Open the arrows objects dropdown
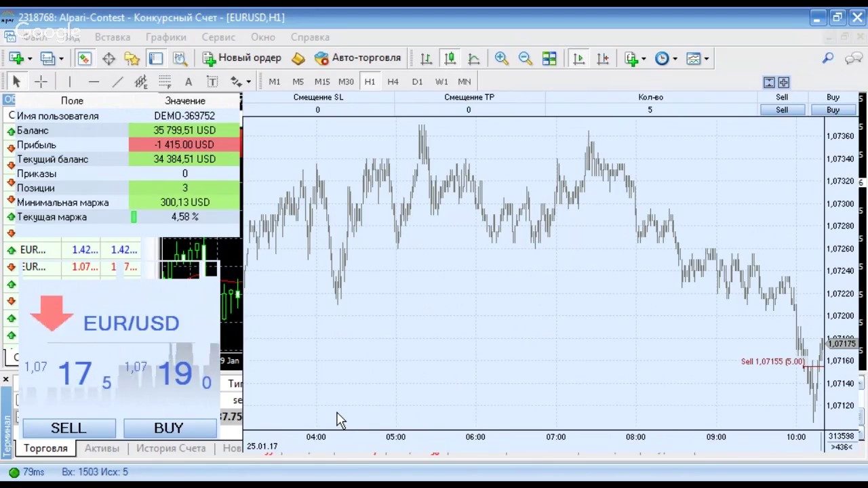The width and height of the screenshot is (868, 488). [248, 81]
